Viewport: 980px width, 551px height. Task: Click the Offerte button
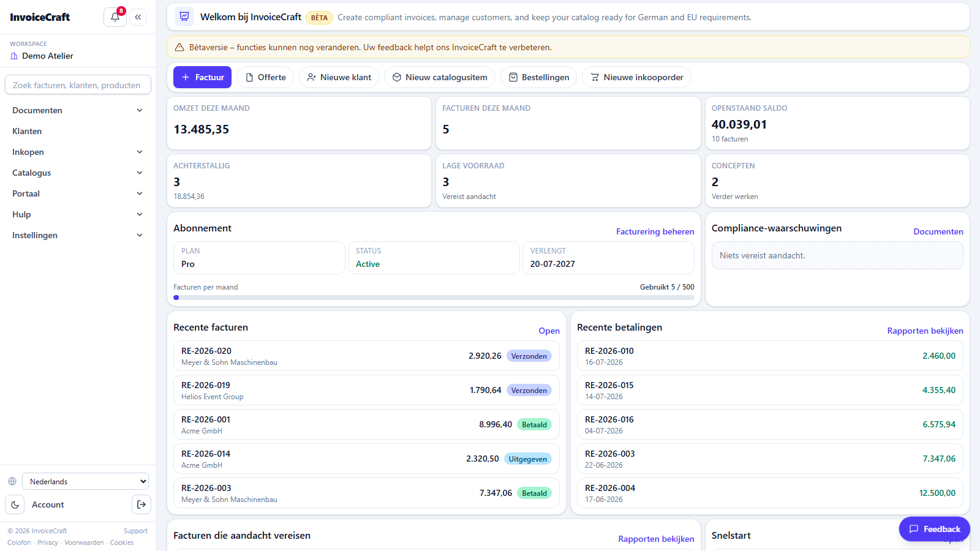click(x=266, y=77)
